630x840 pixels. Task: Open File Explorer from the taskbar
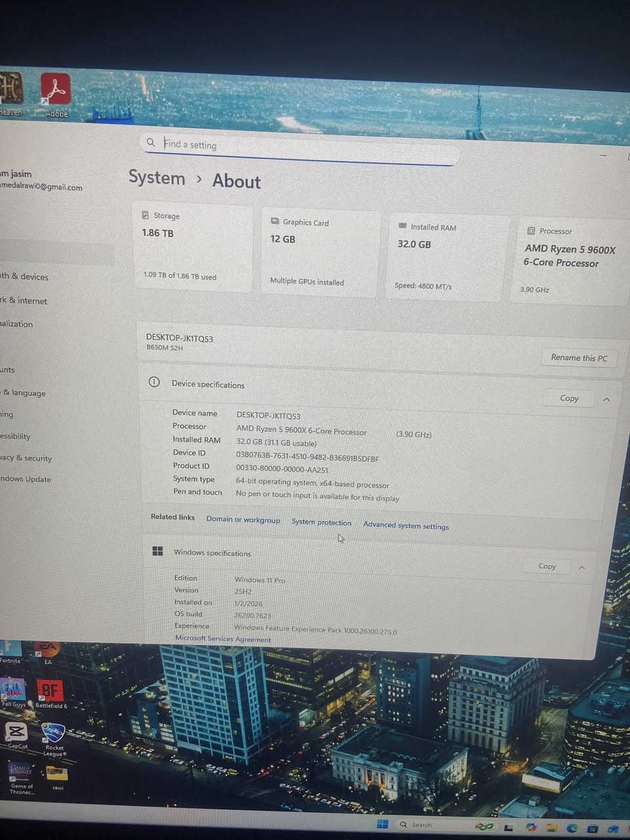click(x=551, y=828)
